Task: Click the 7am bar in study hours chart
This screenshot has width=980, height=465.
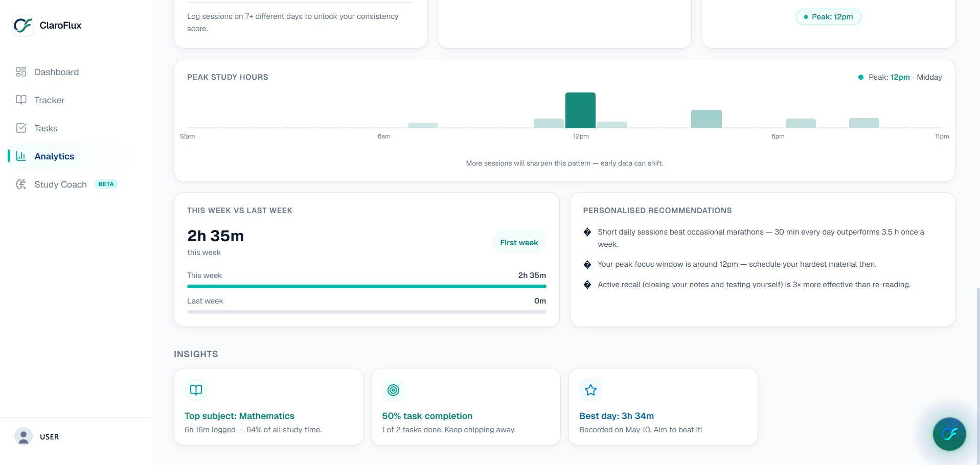Action: [423, 125]
